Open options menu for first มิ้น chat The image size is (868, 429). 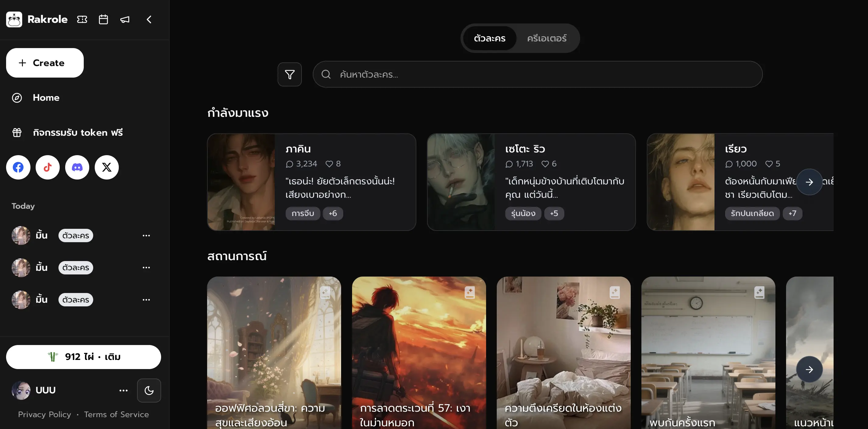pos(146,235)
